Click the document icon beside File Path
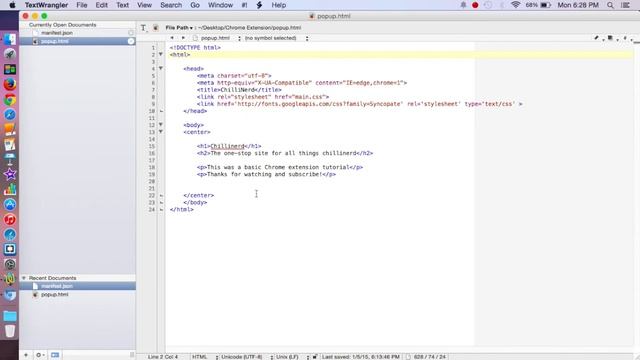640x360 pixels. pyautogui.click(x=156, y=28)
